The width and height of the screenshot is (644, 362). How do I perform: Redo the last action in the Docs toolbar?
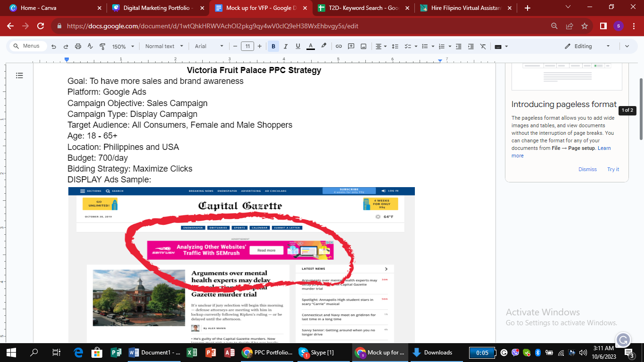coord(66,46)
